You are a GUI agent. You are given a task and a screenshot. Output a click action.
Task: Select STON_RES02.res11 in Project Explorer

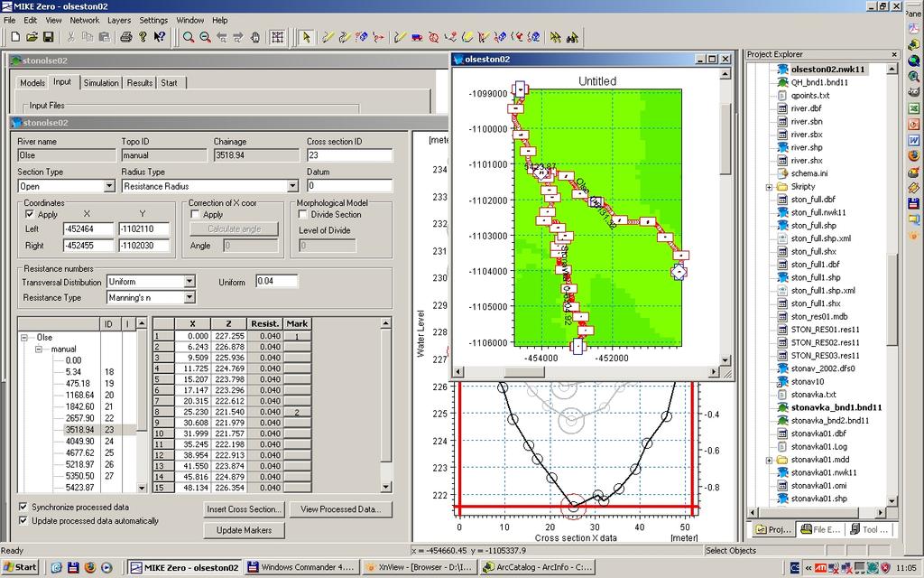pos(825,342)
